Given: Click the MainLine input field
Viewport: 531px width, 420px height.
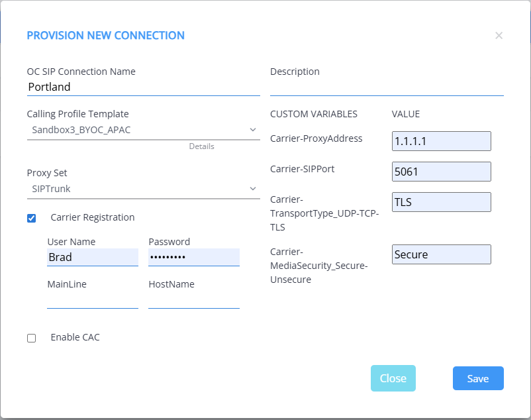Looking at the screenshot, I should (x=92, y=300).
